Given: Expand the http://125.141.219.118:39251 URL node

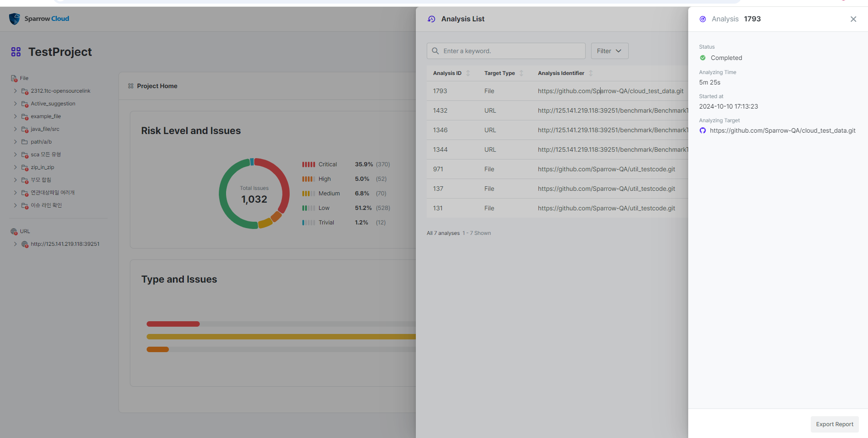Looking at the screenshot, I should tap(15, 244).
